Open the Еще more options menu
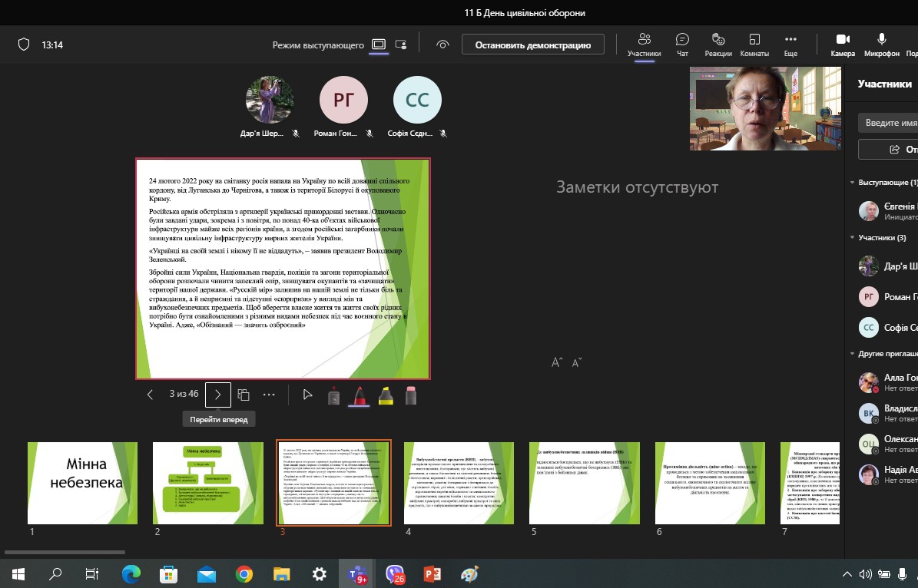The image size is (918, 588). [x=790, y=45]
